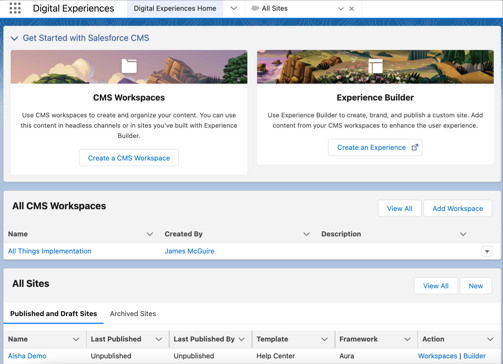Click Workspaces link for Aisha Demo
This screenshot has width=503, height=364.
coord(437,356)
